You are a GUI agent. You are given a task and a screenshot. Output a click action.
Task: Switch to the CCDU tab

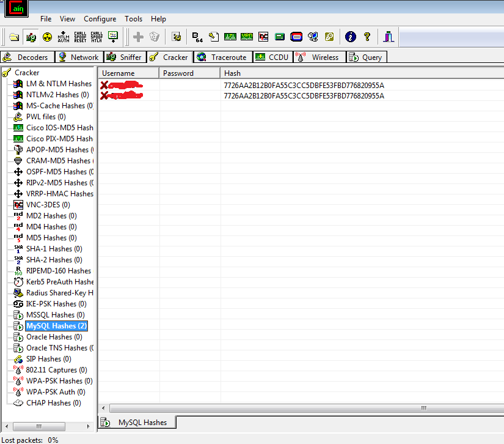pos(273,57)
